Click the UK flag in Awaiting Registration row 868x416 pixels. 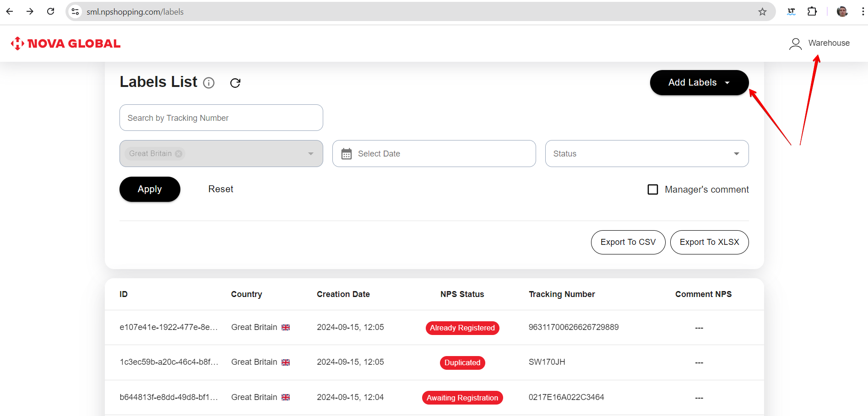point(286,397)
